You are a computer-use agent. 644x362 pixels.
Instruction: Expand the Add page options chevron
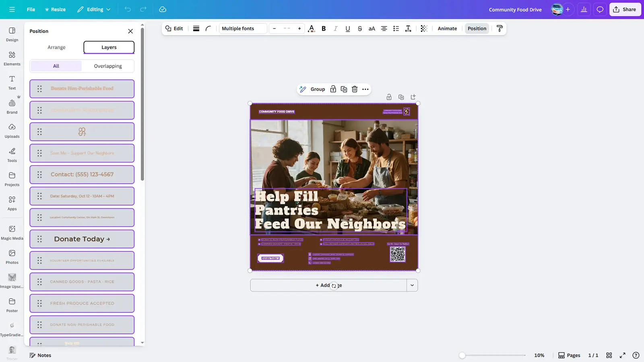coord(412,285)
